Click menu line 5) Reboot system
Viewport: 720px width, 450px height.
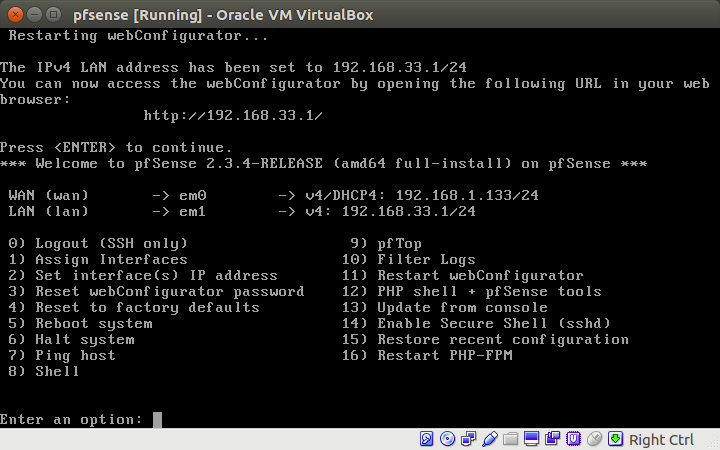(80, 324)
